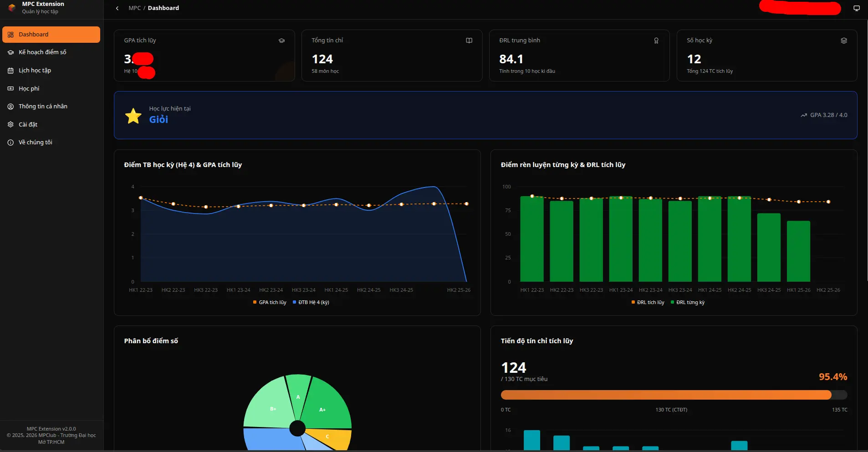
Task: Click the / 130 TC mục tiêu text
Action: (x=524, y=379)
